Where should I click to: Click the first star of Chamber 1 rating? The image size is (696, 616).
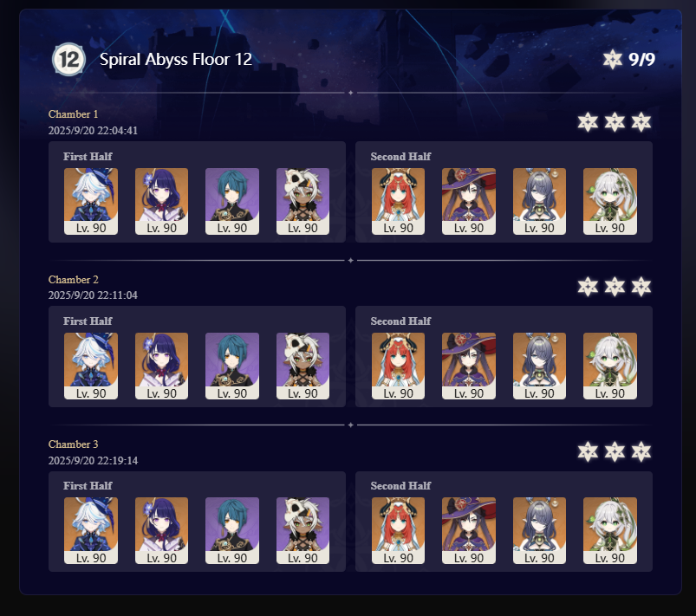click(x=588, y=122)
